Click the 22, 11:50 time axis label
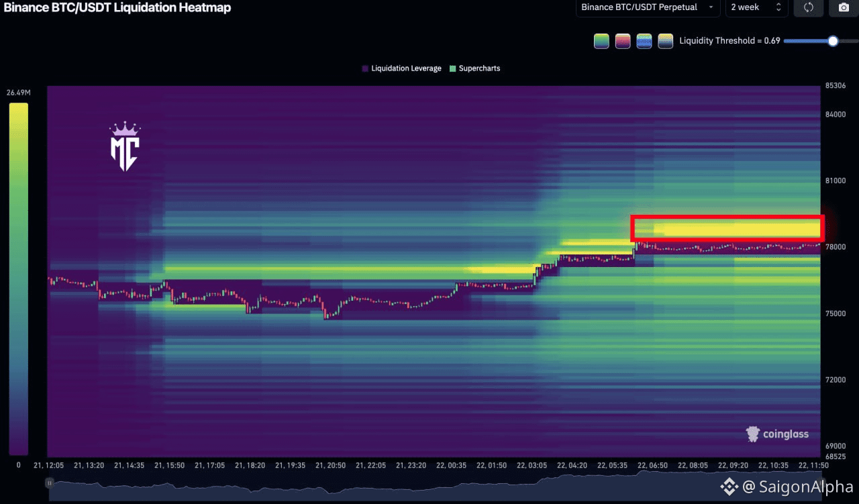Screen dimensions: 859x504 [813, 465]
